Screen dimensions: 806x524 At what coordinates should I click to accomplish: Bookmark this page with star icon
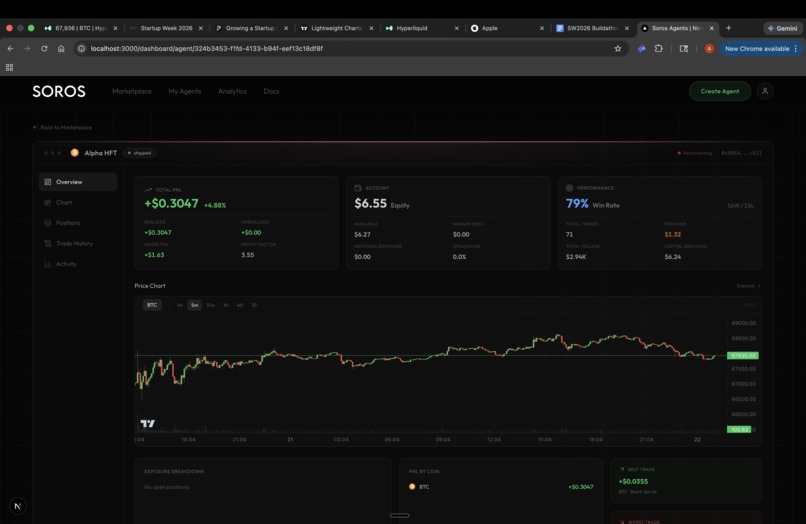(618, 48)
